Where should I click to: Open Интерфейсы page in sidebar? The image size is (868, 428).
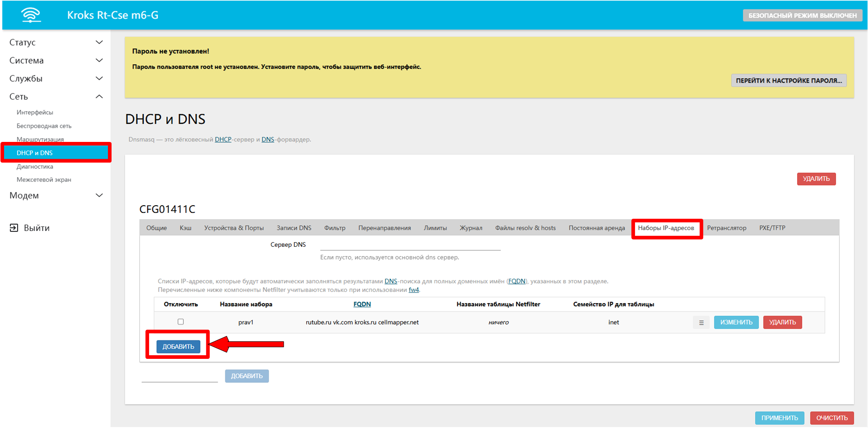coord(35,113)
